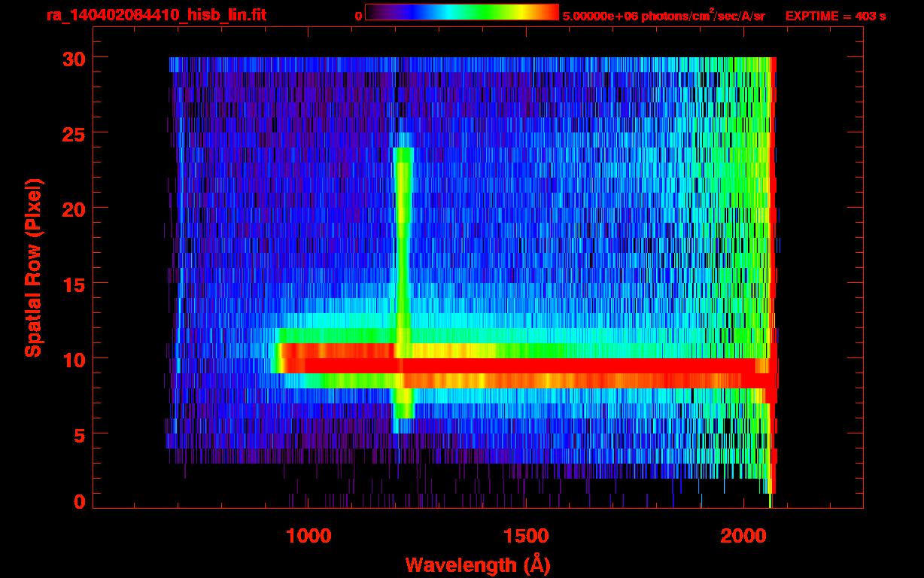The image size is (924, 578).
Task: Click the x-axis tick label 2000
Action: click(x=743, y=536)
